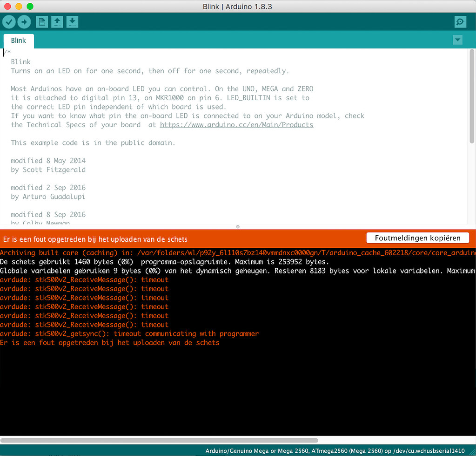Click the editor-console divider handle dot
The image size is (476, 456).
238,227
